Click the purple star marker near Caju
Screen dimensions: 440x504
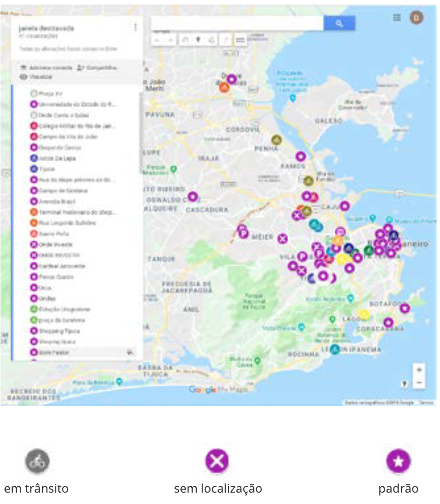345,206
